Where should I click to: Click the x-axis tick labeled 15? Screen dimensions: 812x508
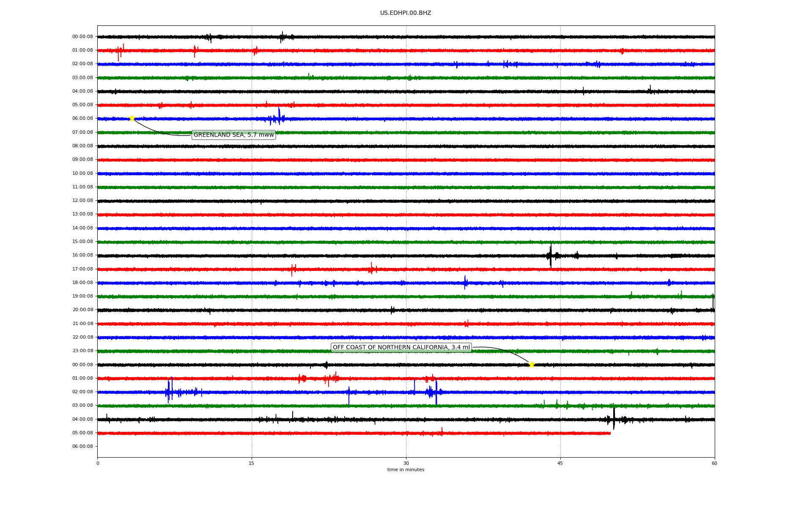click(252, 463)
